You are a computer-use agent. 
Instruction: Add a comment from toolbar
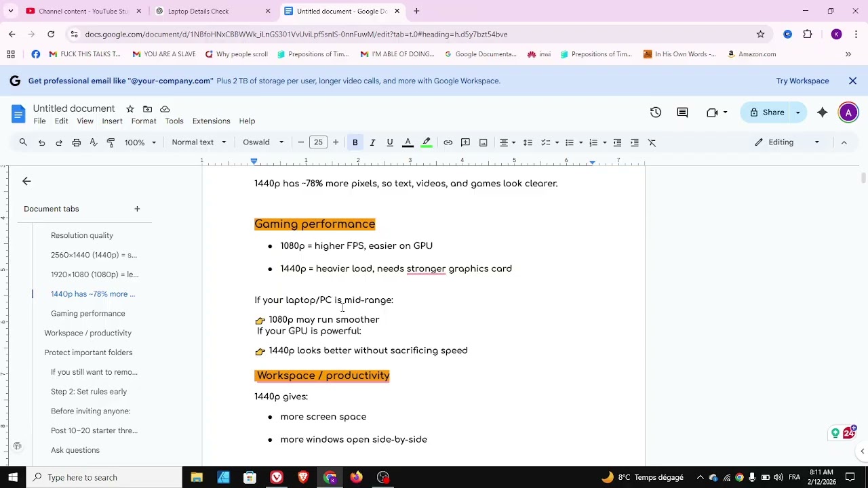click(465, 142)
